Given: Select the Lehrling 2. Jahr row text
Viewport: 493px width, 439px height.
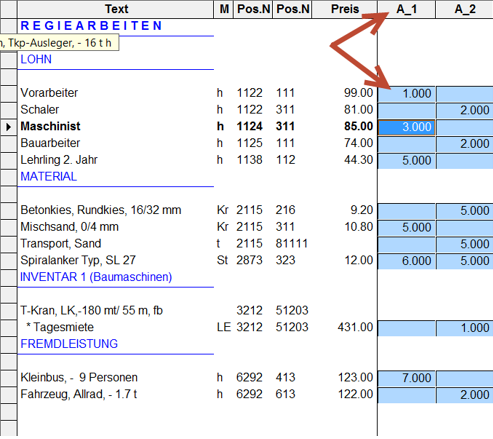Looking at the screenshot, I should coord(59,160).
